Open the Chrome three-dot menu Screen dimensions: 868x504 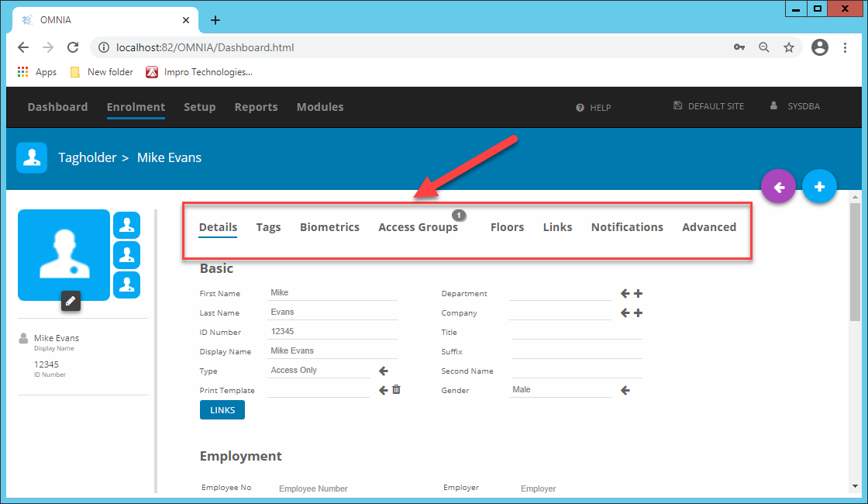845,47
